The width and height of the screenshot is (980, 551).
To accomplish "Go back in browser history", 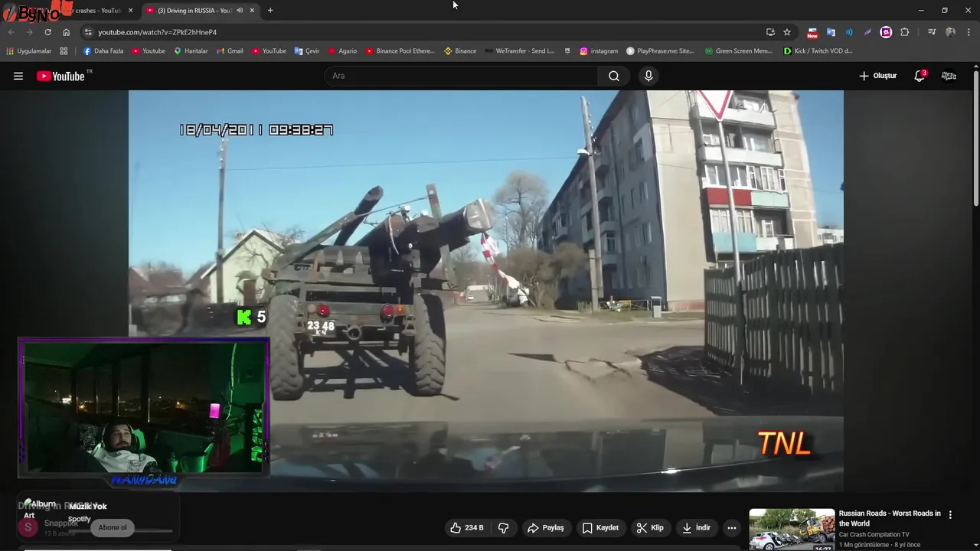I will point(11,32).
